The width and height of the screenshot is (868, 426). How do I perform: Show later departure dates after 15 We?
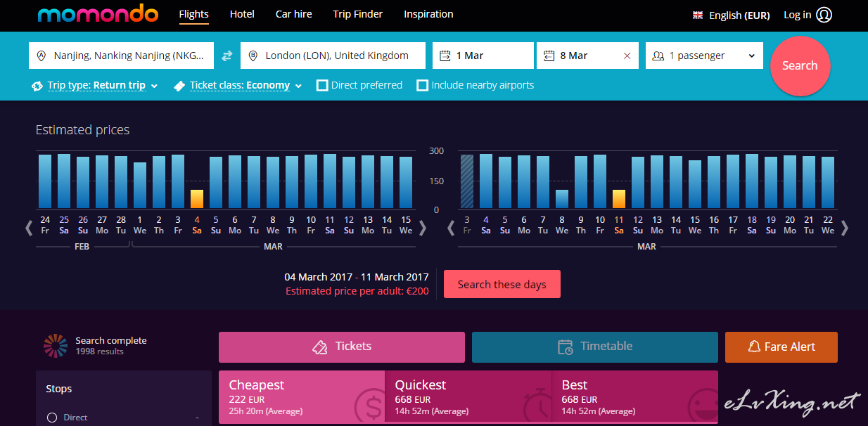(x=423, y=228)
